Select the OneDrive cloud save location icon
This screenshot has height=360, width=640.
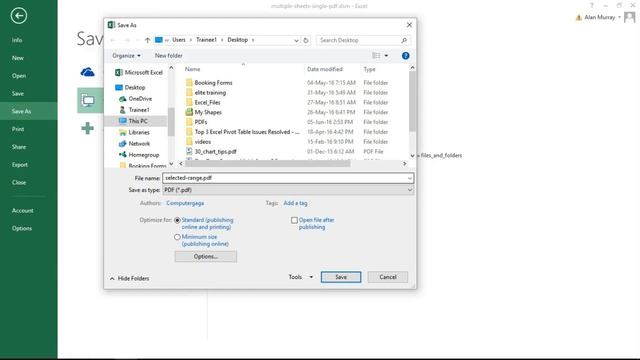pos(87,72)
